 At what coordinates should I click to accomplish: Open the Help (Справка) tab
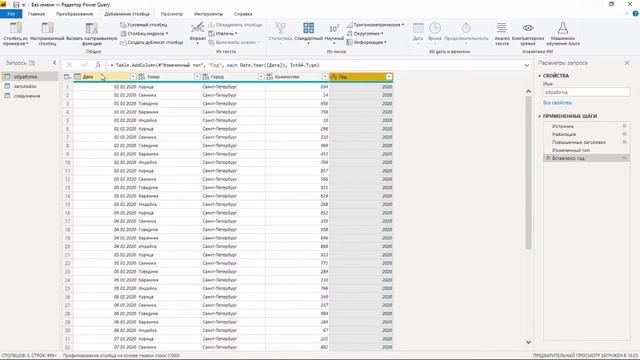[243, 14]
